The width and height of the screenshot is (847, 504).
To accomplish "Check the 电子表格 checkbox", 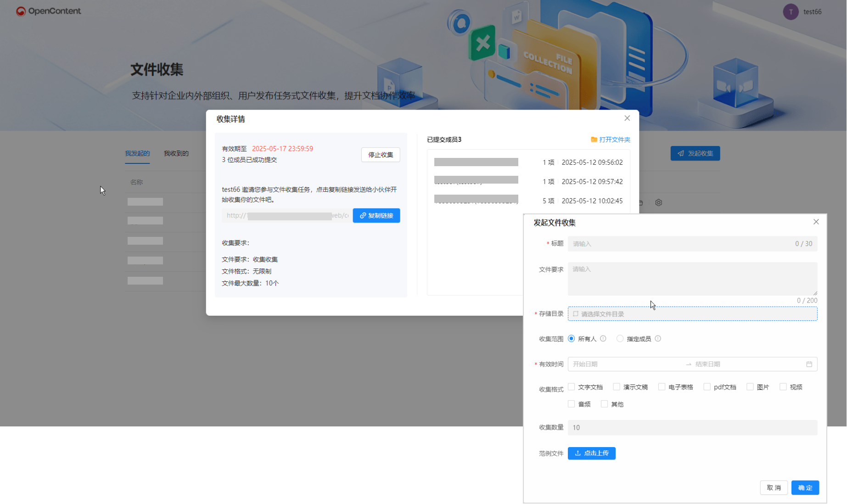I will tap(662, 387).
